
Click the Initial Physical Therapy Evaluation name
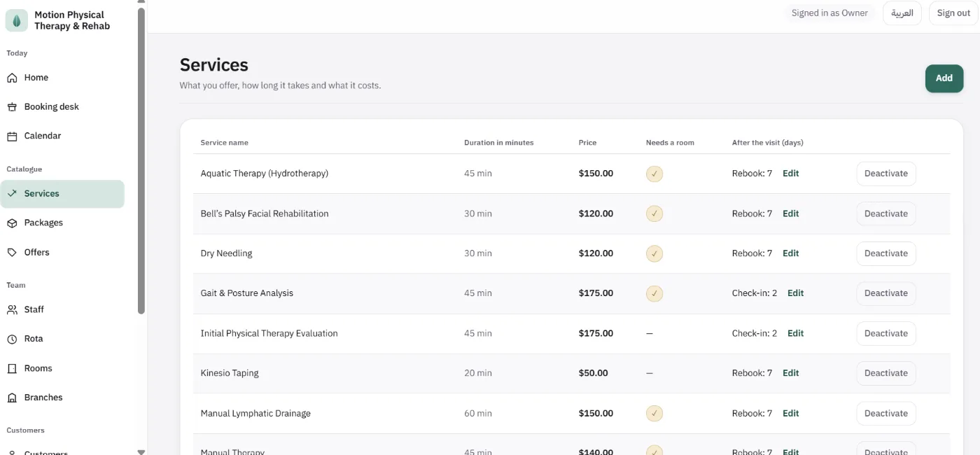pos(269,333)
